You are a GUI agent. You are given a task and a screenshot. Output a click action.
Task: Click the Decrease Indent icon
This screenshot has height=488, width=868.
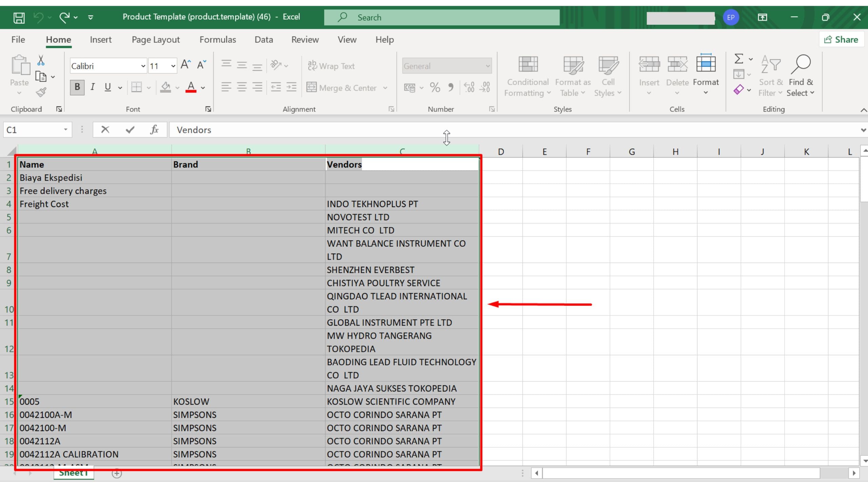276,87
